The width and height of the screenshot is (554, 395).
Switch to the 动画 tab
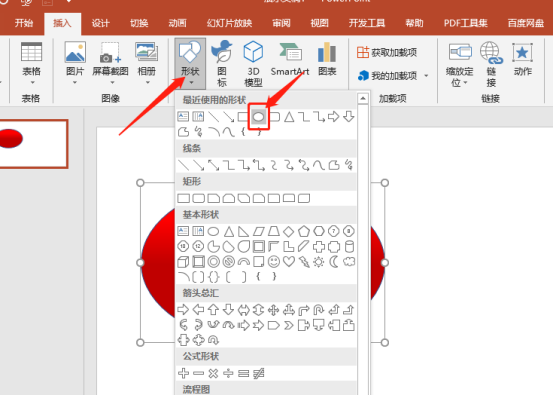click(177, 23)
